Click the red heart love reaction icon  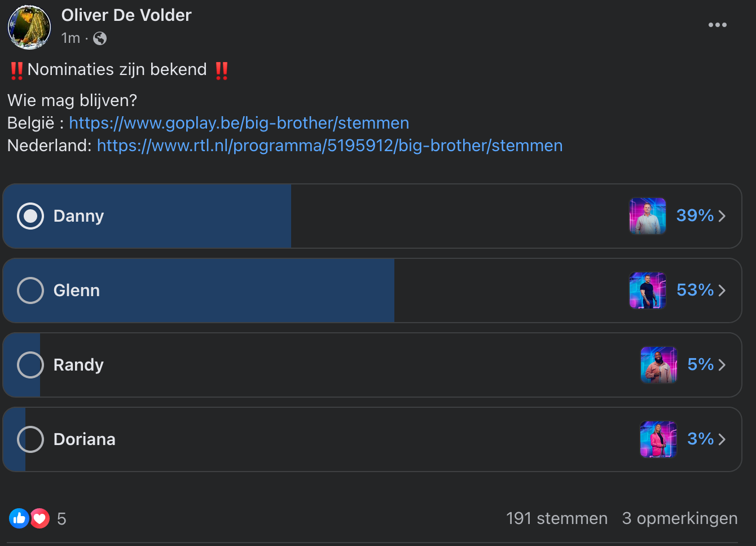click(x=39, y=518)
